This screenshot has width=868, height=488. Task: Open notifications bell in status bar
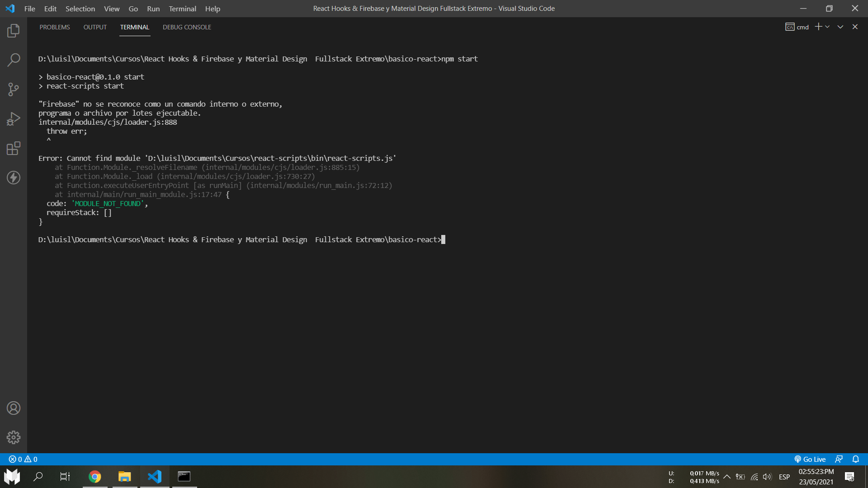click(856, 459)
